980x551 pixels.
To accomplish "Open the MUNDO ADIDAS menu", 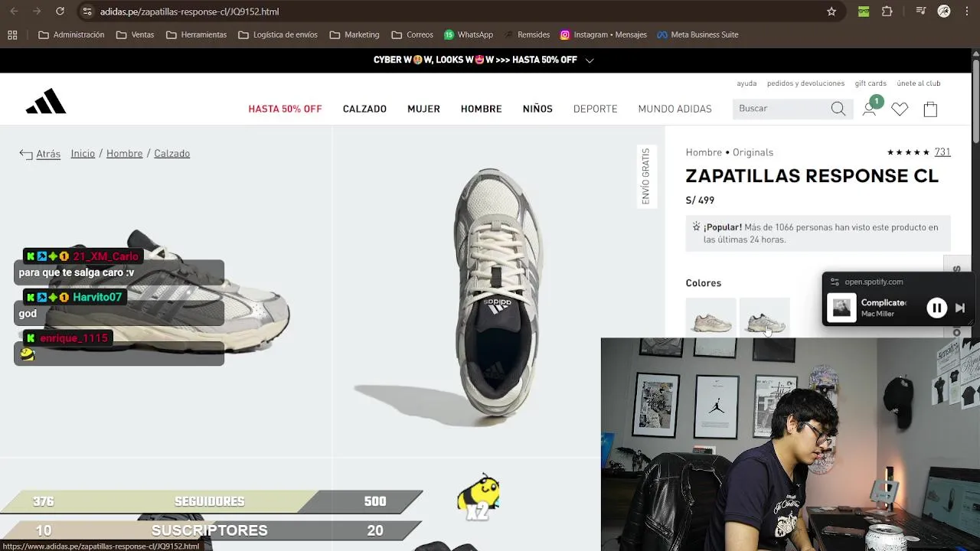I will [675, 109].
